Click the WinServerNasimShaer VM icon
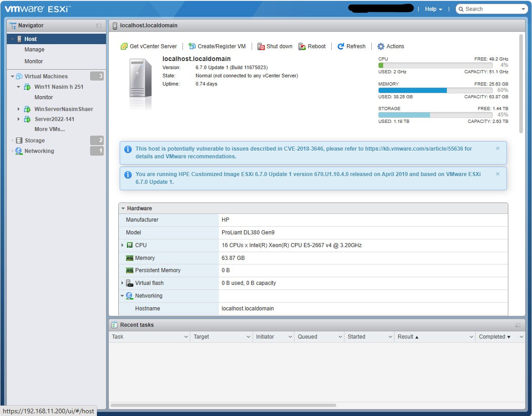 [27, 109]
